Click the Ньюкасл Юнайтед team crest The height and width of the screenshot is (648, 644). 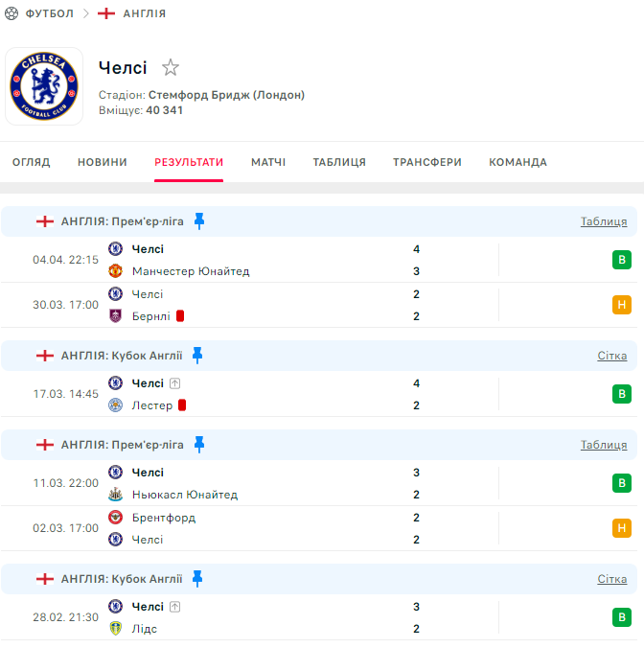(116, 495)
